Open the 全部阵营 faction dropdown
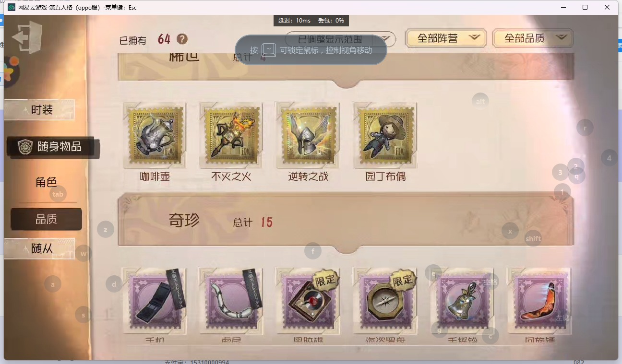This screenshot has height=364, width=622. click(446, 38)
